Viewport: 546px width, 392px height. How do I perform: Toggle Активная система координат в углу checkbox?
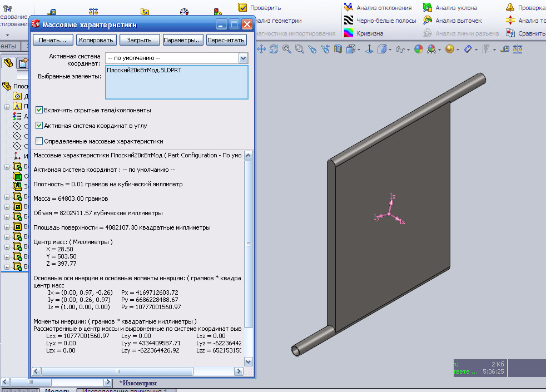(39, 126)
